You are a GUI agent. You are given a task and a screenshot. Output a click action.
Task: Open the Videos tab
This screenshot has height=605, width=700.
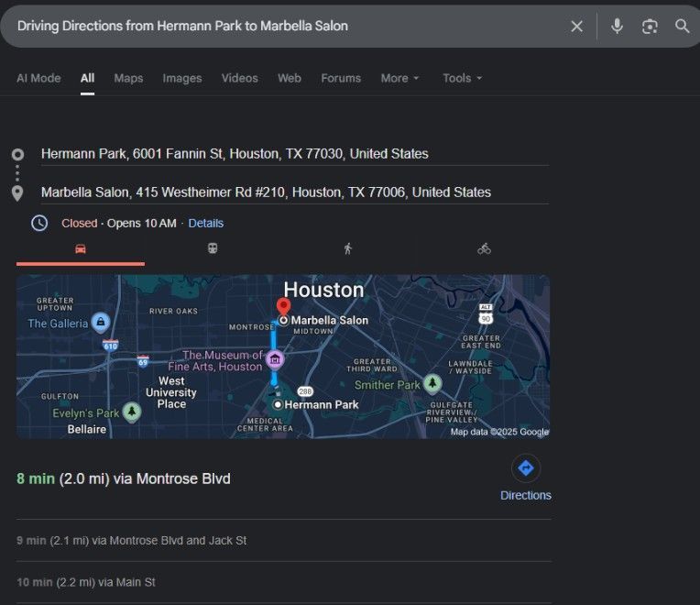pos(240,78)
